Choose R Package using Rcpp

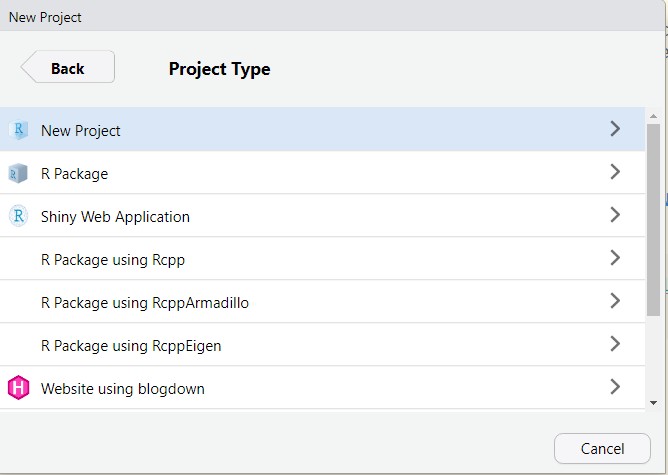[x=322, y=259]
